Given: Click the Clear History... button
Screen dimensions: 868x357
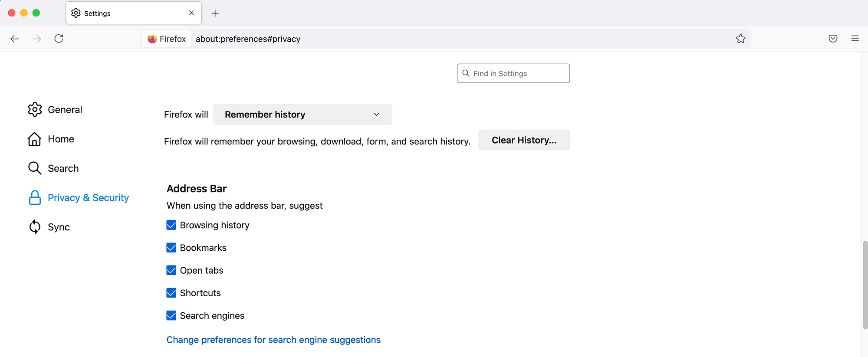Looking at the screenshot, I should [x=524, y=140].
